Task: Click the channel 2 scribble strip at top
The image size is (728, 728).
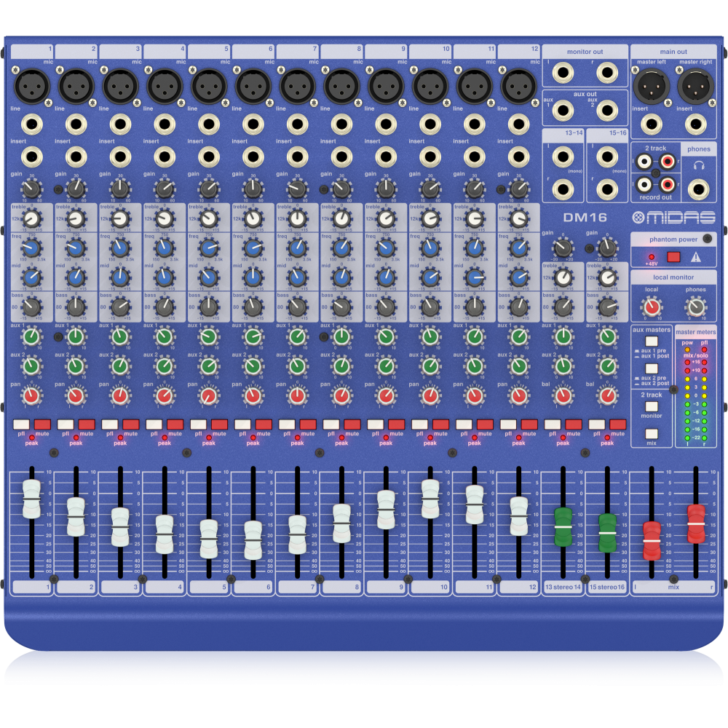Action: click(76, 50)
